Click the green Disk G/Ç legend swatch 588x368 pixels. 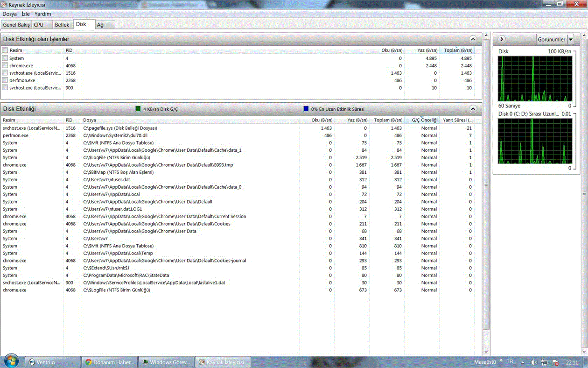pyautogui.click(x=138, y=109)
